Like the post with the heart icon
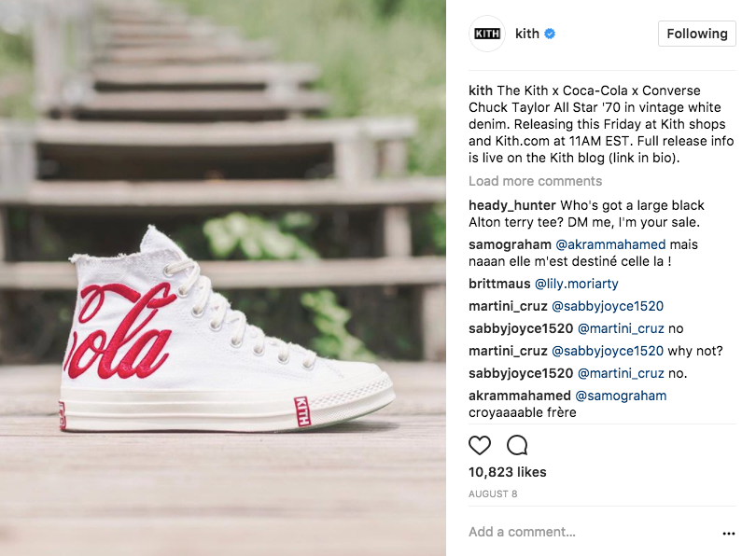Image resolution: width=756 pixels, height=556 pixels. [x=480, y=445]
